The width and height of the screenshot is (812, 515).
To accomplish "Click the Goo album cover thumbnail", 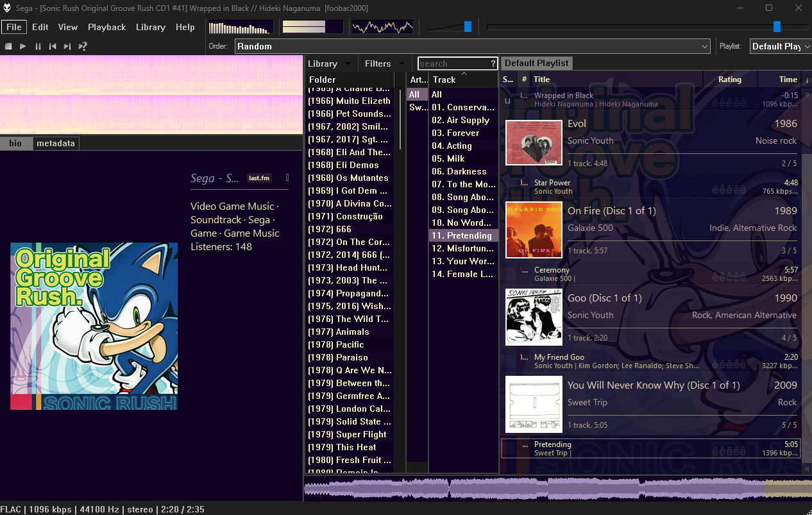I will click(x=534, y=317).
